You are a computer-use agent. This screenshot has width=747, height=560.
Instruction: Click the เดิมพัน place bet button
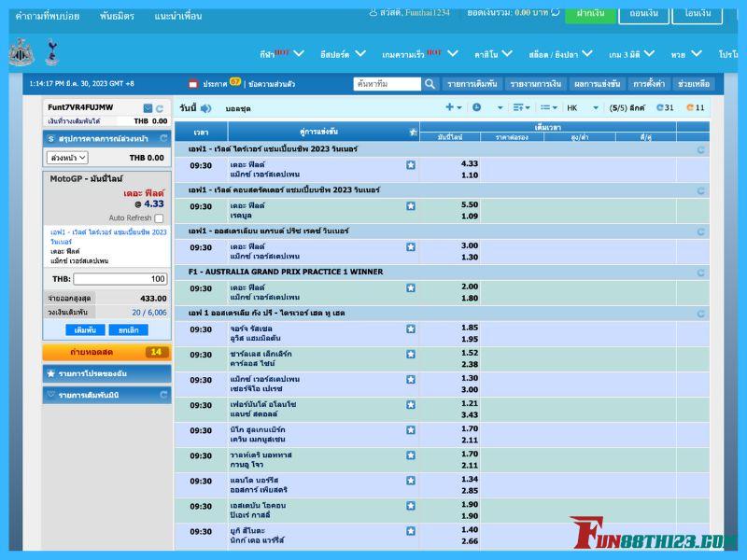85,330
